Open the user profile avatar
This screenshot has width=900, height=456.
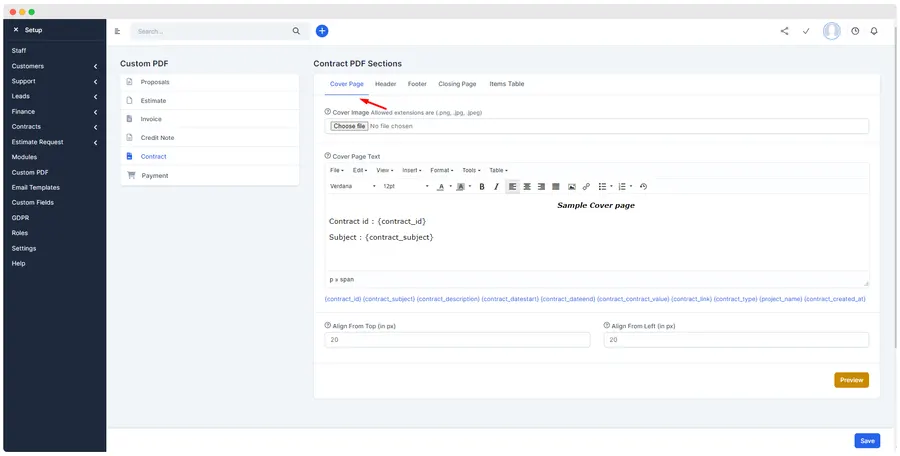pos(832,31)
